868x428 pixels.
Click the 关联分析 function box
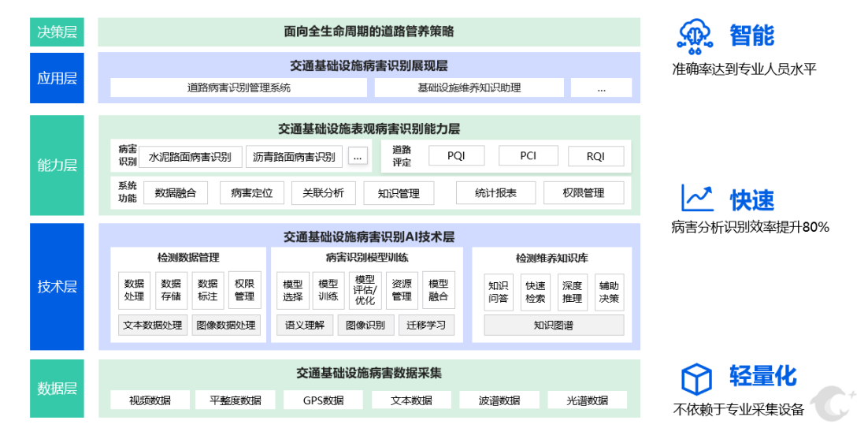pyautogui.click(x=323, y=192)
